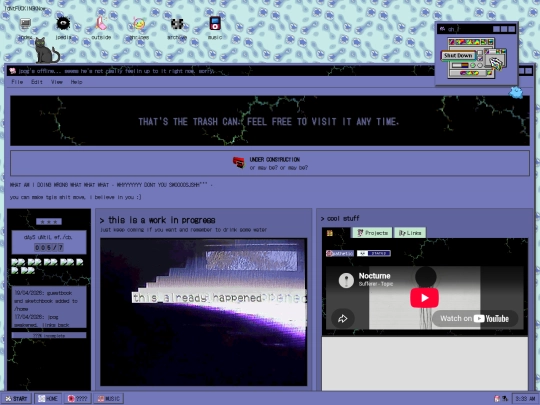Screen dimensions: 540x405
Task: Click the pink icon in window title bar
Action: pos(13,71)
